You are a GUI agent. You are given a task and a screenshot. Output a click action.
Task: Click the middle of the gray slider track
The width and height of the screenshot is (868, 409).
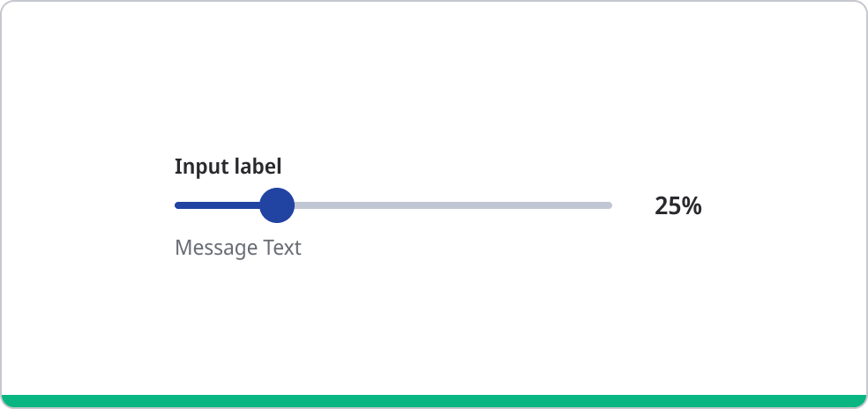[452, 205]
